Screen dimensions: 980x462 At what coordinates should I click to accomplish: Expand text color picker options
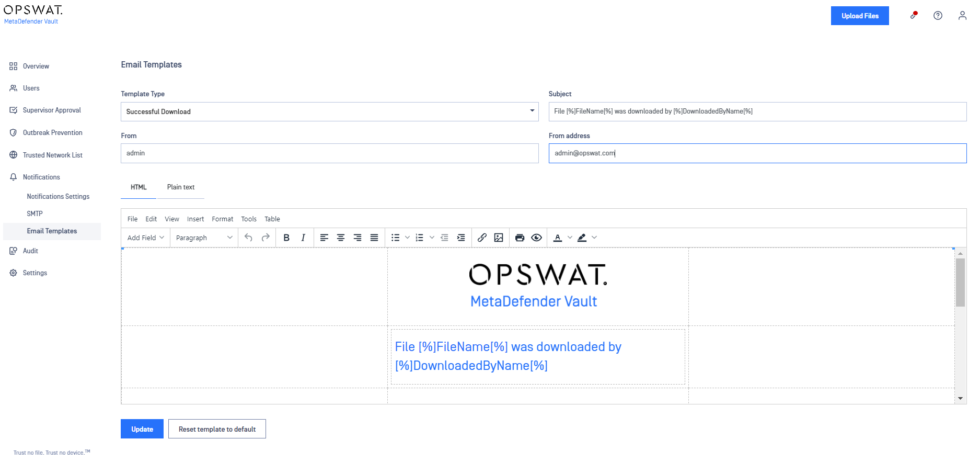[570, 238]
